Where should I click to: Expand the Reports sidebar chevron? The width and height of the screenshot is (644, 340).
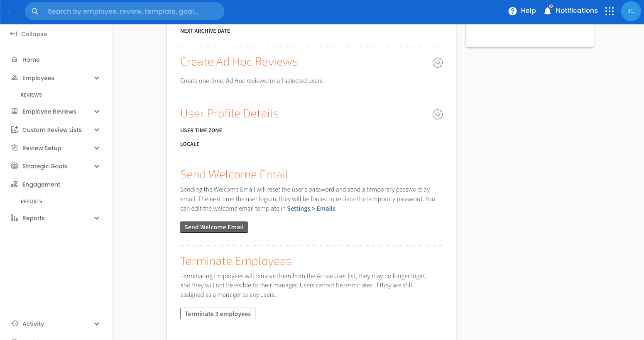[97, 218]
